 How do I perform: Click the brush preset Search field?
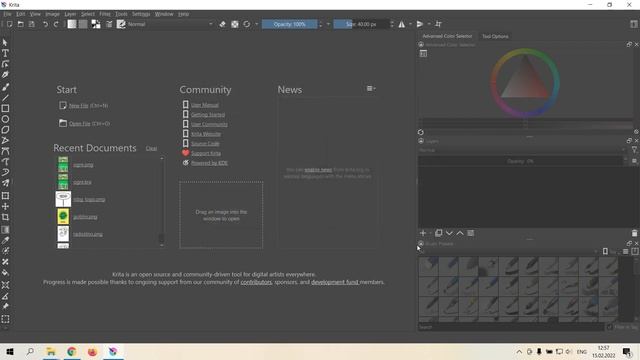[511, 327]
